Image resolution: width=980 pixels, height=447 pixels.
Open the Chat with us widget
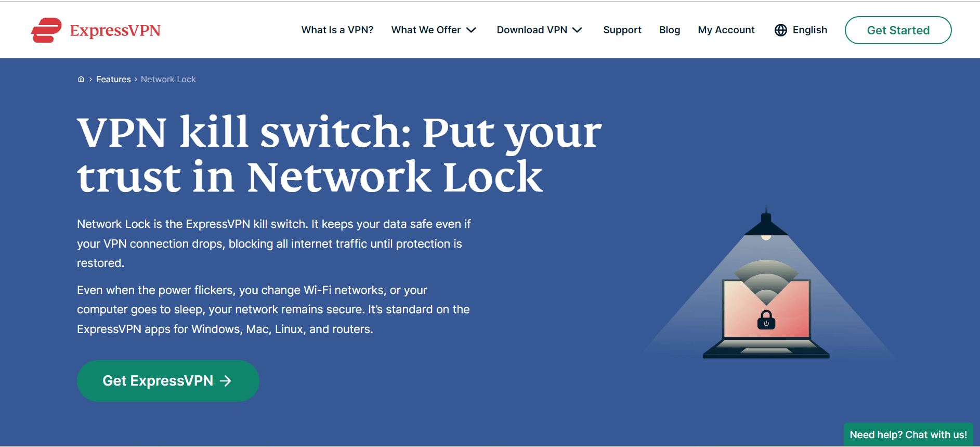[908, 434]
